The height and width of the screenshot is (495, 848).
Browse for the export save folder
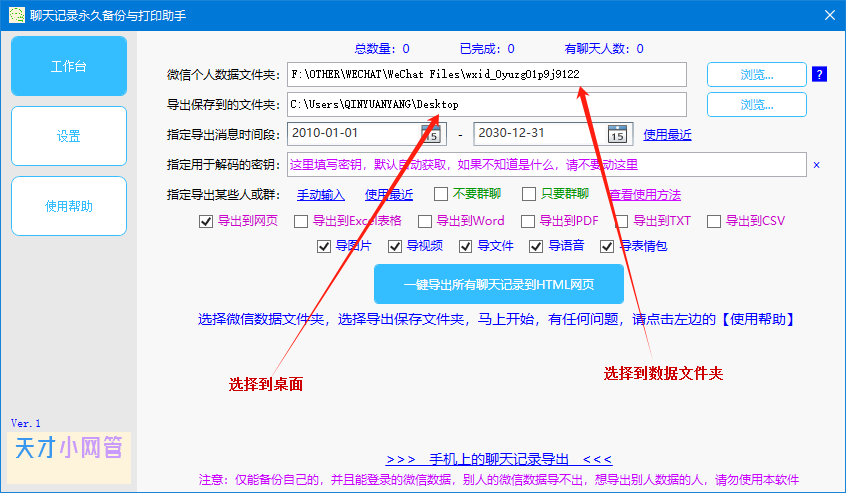click(x=756, y=104)
